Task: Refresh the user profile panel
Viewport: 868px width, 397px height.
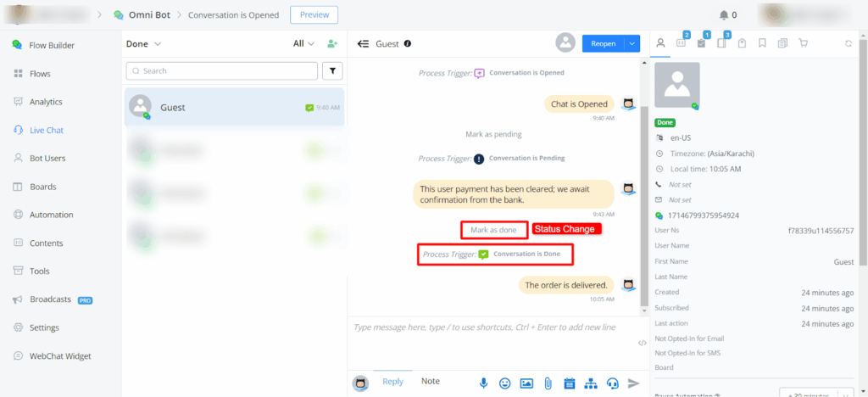Action: click(849, 43)
